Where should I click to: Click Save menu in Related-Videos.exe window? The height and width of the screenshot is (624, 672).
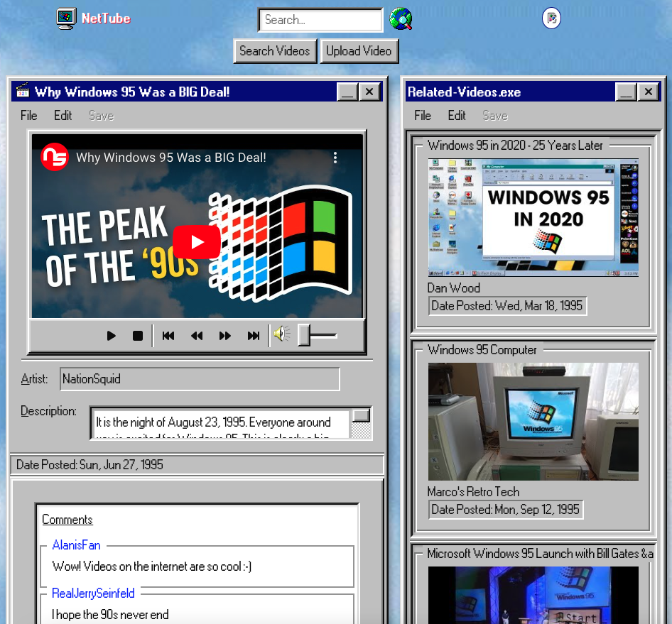(x=495, y=116)
